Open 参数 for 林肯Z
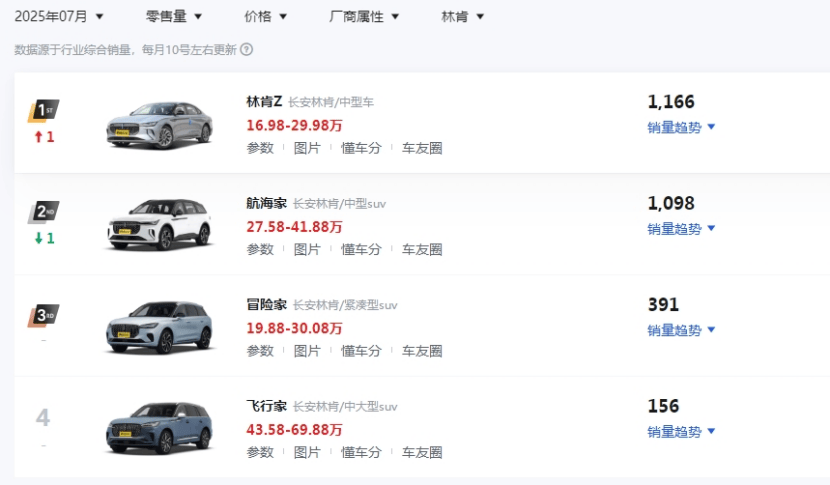Image resolution: width=830 pixels, height=485 pixels. (260, 148)
